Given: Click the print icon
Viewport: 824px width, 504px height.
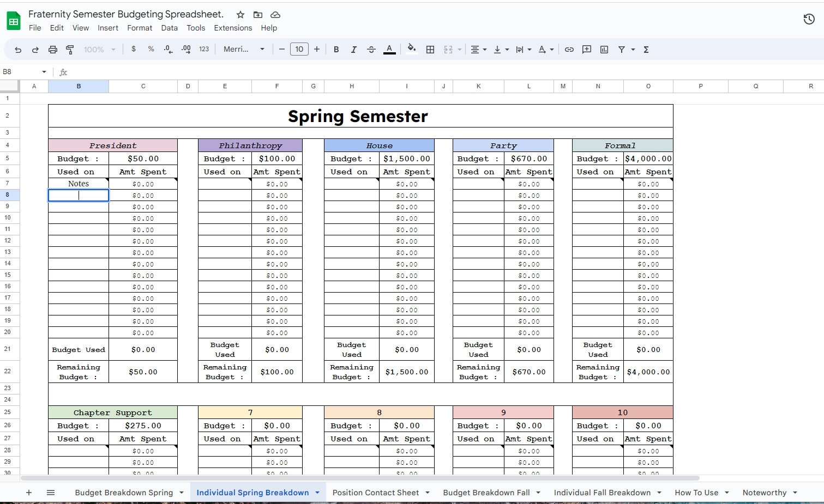Looking at the screenshot, I should (x=53, y=50).
